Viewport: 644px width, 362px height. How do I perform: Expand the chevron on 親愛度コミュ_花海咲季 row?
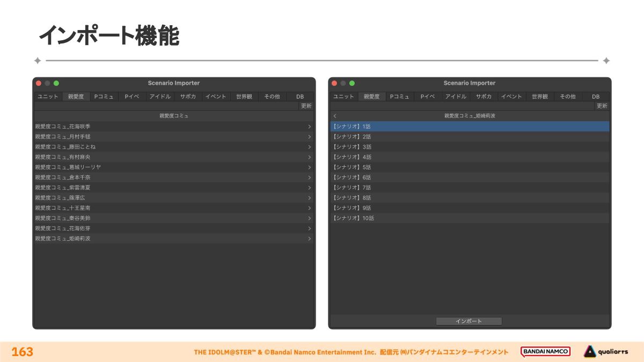(x=309, y=127)
